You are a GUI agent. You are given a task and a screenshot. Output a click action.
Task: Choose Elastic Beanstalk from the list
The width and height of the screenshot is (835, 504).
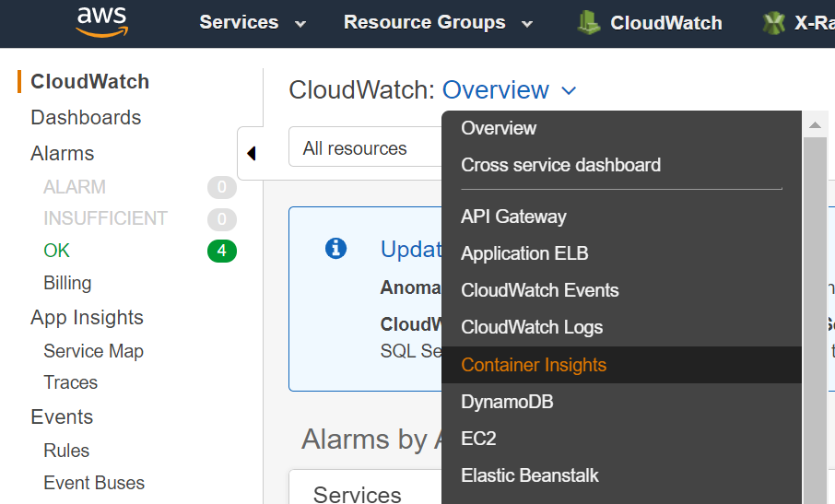click(x=529, y=475)
